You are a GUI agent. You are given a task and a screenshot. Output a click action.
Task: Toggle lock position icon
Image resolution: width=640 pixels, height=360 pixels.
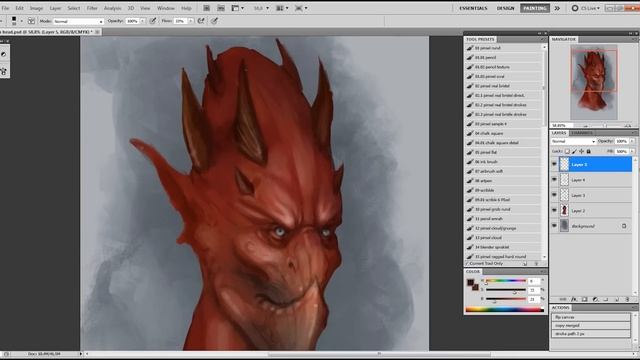pyautogui.click(x=581, y=151)
